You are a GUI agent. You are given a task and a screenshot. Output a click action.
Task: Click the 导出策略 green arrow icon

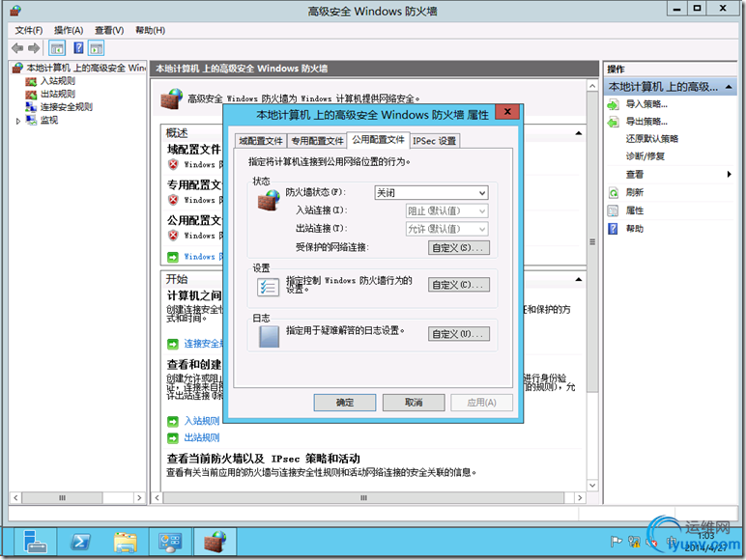614,123
